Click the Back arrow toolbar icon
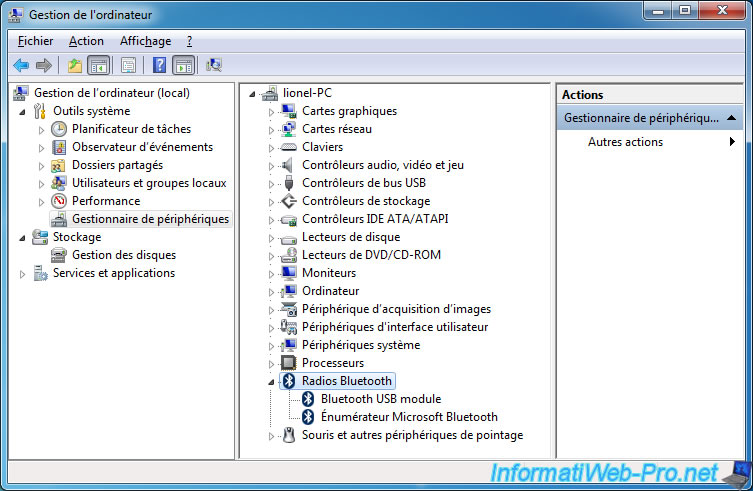This screenshot has width=753, height=491. point(22,65)
